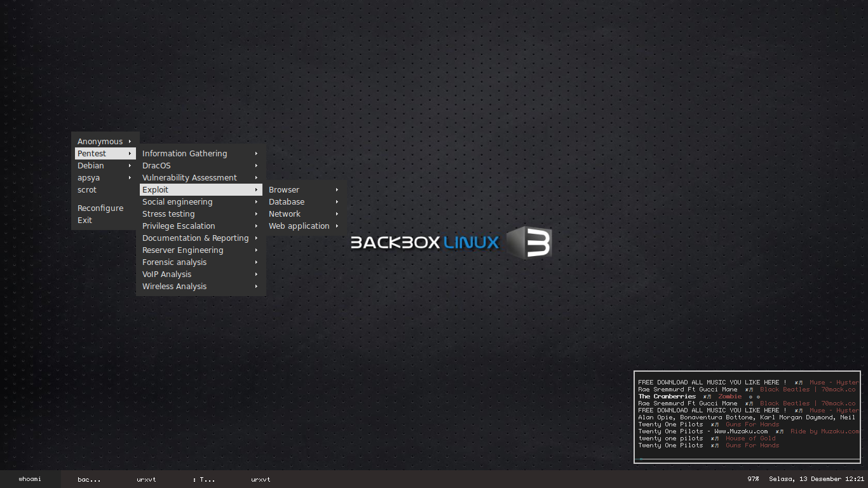Viewport: 868px width, 488px height.
Task: Choose the Reconfigure option
Action: (x=100, y=208)
